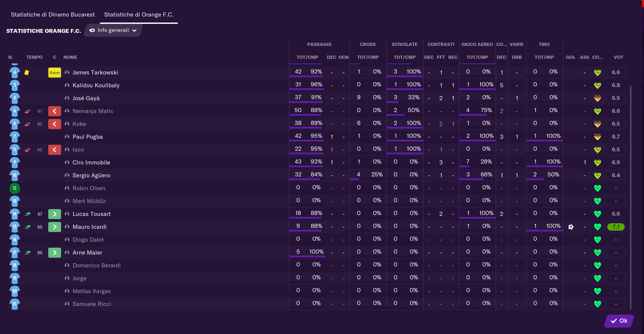
Task: Sort by the VOT rating column header
Action: click(618, 57)
